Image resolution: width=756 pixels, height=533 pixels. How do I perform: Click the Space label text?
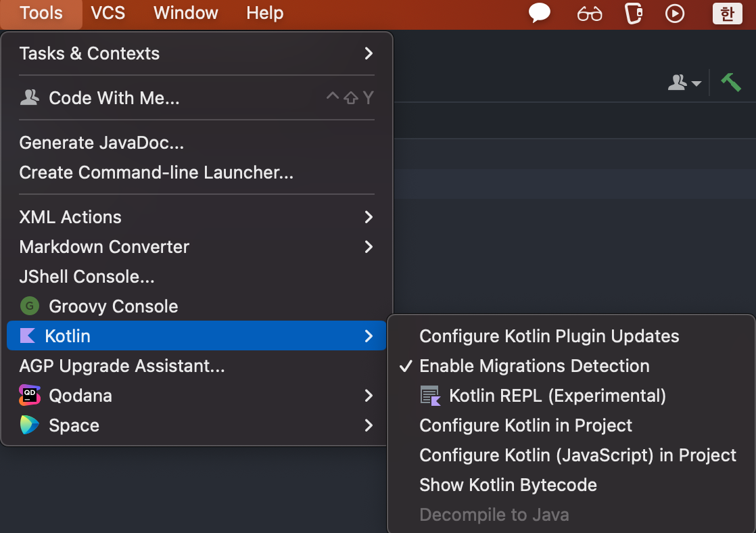click(x=74, y=426)
